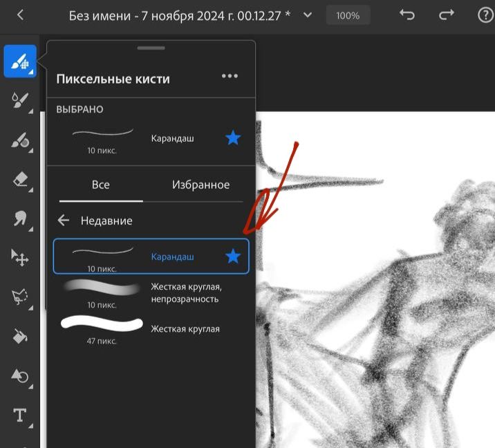The image size is (495, 448).
Task: Switch to the Все tab
Action: tap(101, 185)
